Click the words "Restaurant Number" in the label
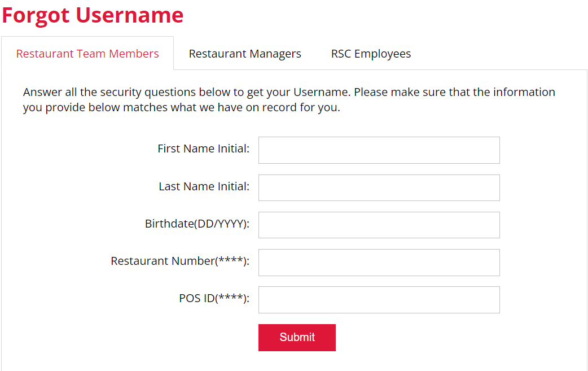 (163, 261)
